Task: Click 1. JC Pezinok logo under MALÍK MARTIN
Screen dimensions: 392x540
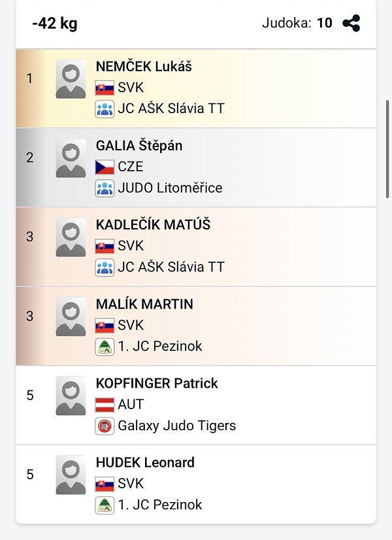Action: click(x=105, y=346)
